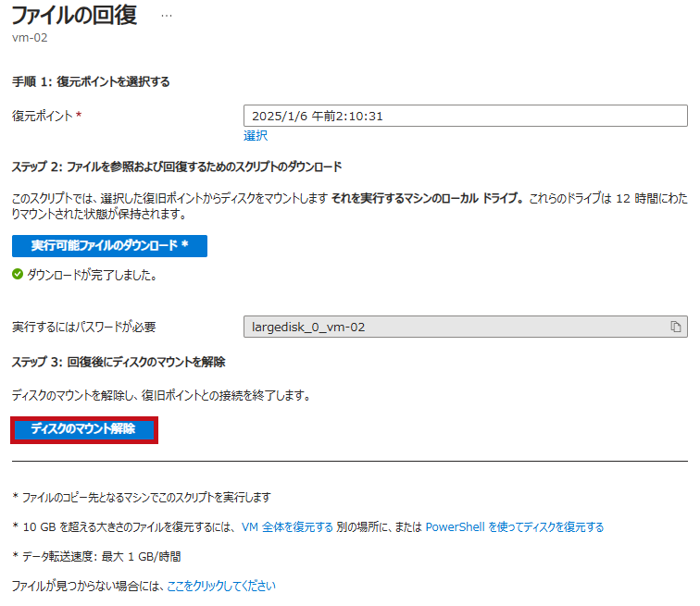Viewport: 700px width, 606px height.
Task: Click the ディスクのマウントを解除し description text
Action: tap(161, 395)
